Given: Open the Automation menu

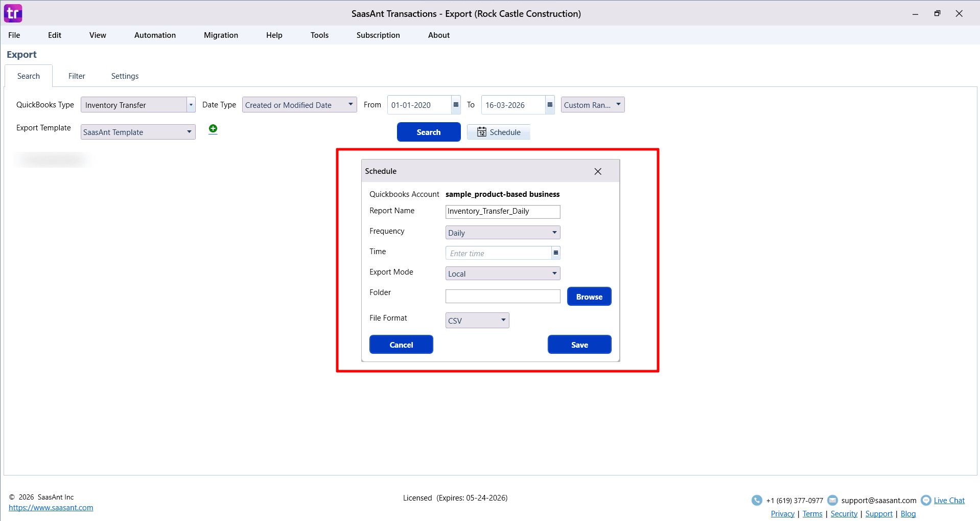Looking at the screenshot, I should 155,35.
